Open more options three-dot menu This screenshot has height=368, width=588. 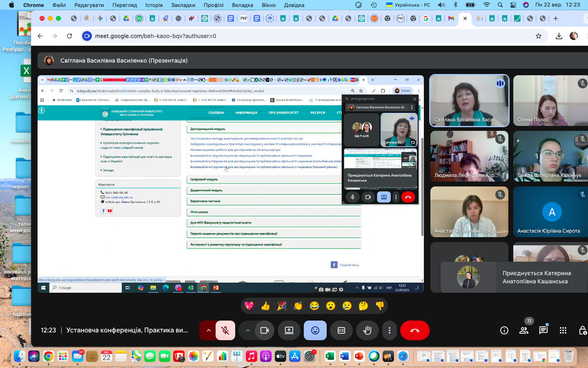(x=390, y=330)
